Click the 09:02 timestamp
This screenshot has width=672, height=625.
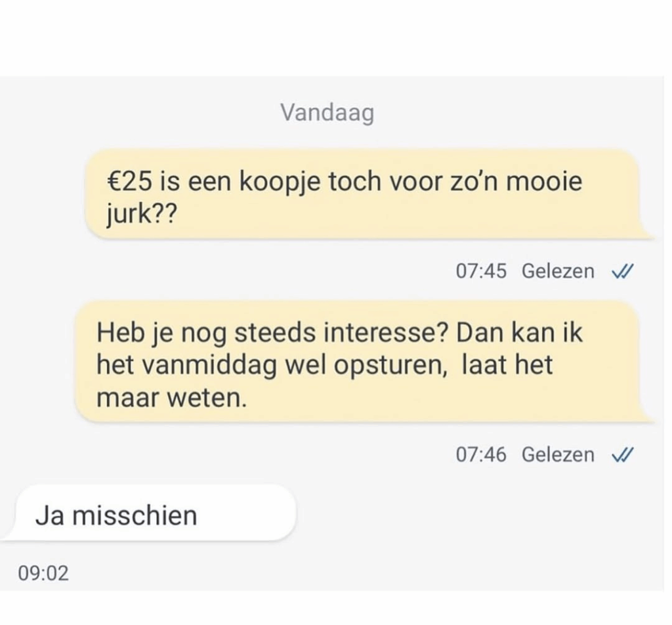43,573
